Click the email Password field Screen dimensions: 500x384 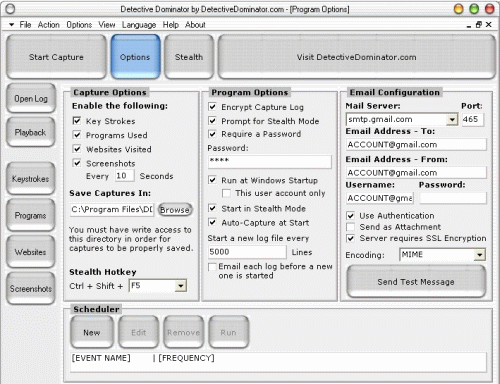click(x=453, y=198)
